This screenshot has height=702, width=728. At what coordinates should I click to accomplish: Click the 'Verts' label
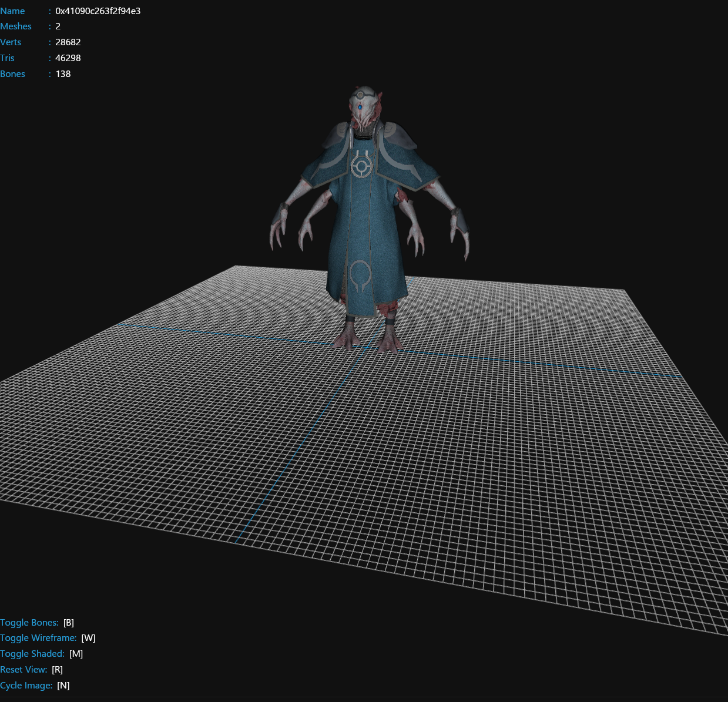point(11,42)
